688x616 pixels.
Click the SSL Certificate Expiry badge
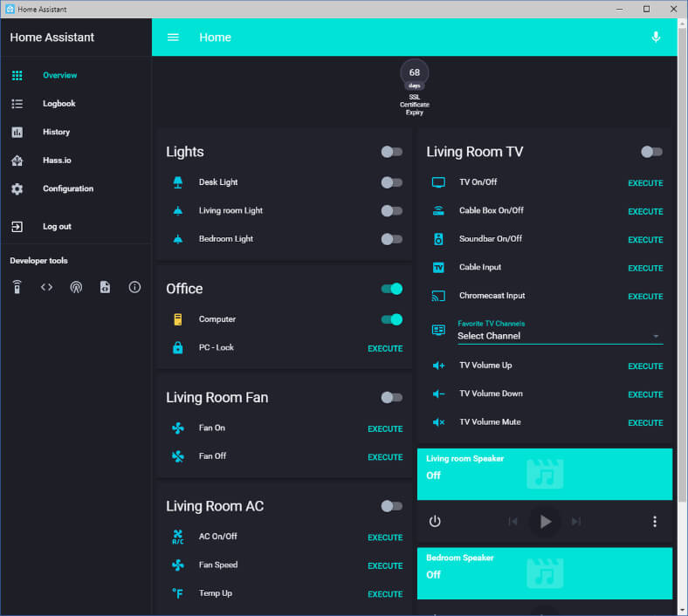(414, 87)
